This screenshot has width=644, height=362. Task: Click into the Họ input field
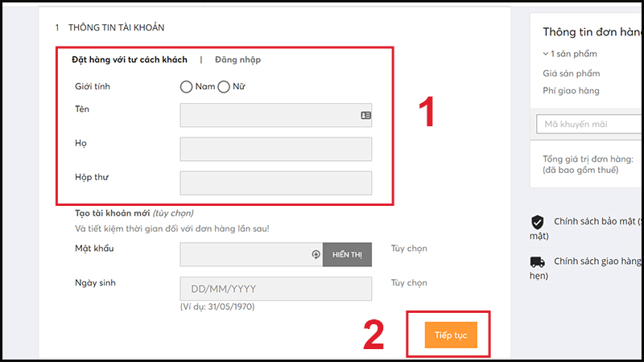tap(276, 149)
